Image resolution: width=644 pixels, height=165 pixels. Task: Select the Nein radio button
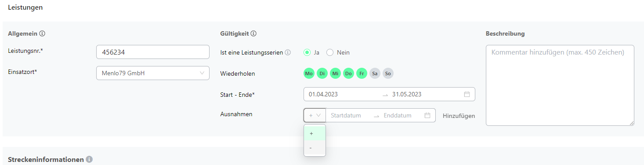coord(330,52)
